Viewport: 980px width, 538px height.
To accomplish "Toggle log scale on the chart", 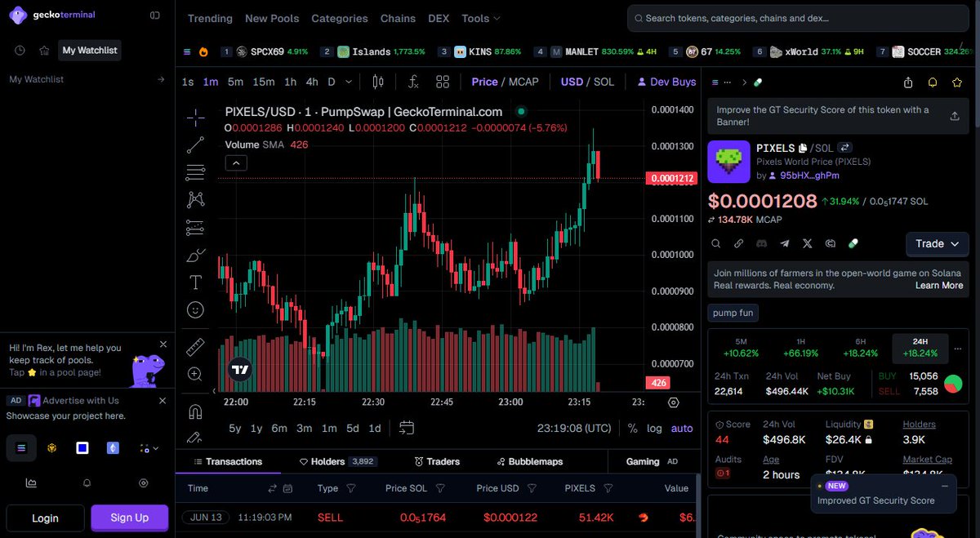I will [654, 429].
